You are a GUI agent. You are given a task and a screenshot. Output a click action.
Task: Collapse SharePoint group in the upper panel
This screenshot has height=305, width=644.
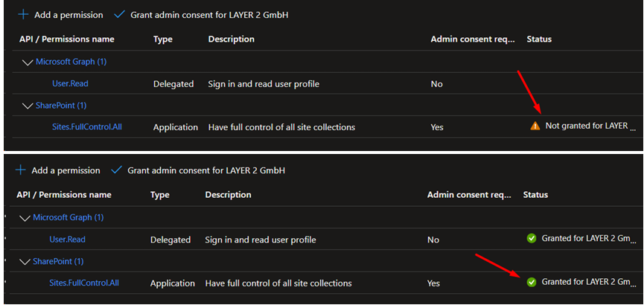[28, 106]
